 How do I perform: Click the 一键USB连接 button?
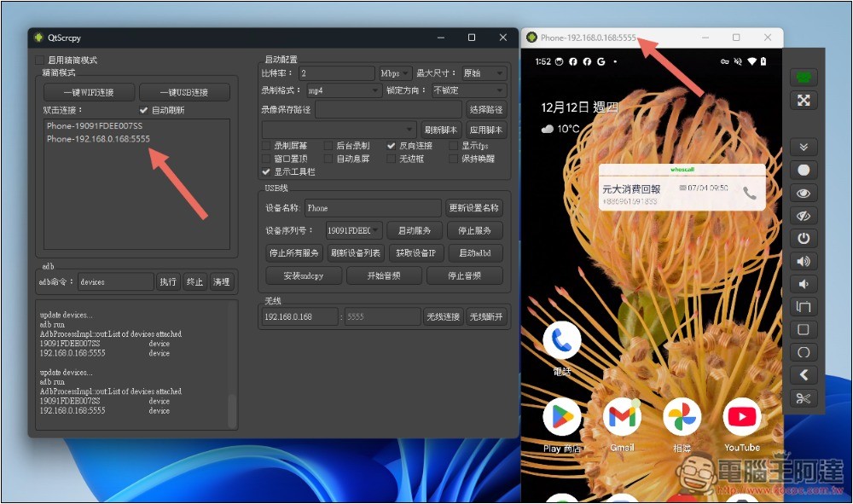pyautogui.click(x=184, y=92)
